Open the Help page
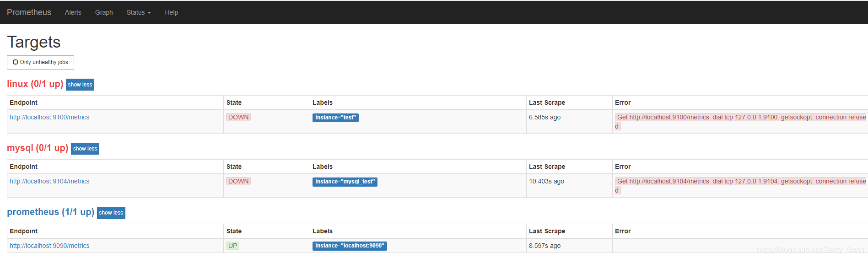The image size is (868, 258). 172,12
